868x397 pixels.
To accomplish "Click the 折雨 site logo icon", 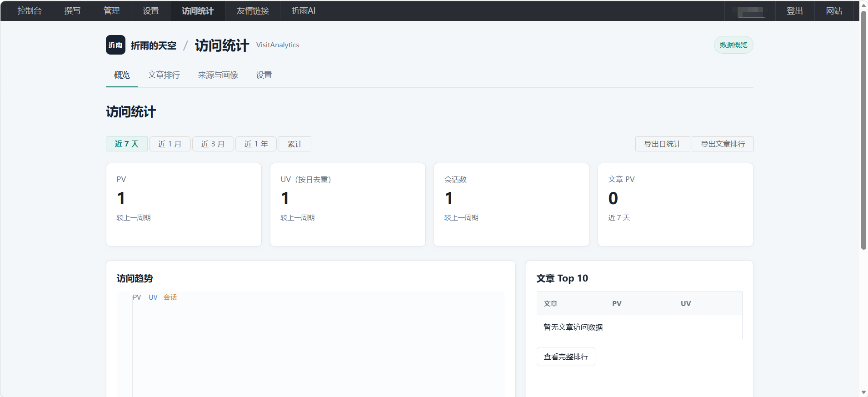I will (x=115, y=45).
